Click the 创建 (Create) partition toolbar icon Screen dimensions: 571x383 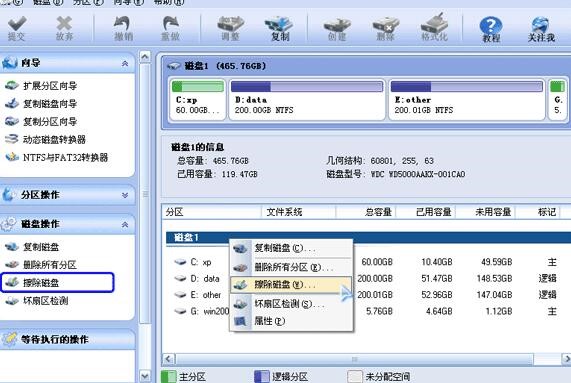coord(337,28)
